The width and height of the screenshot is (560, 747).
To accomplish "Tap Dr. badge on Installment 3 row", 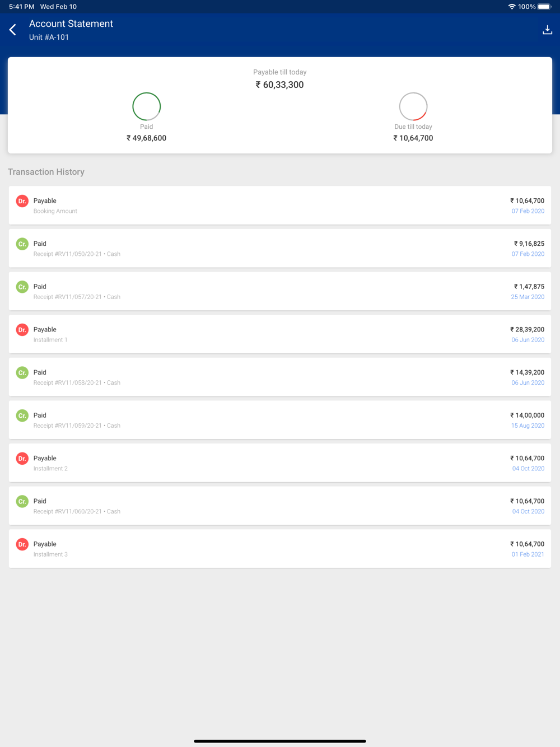I will [x=22, y=544].
